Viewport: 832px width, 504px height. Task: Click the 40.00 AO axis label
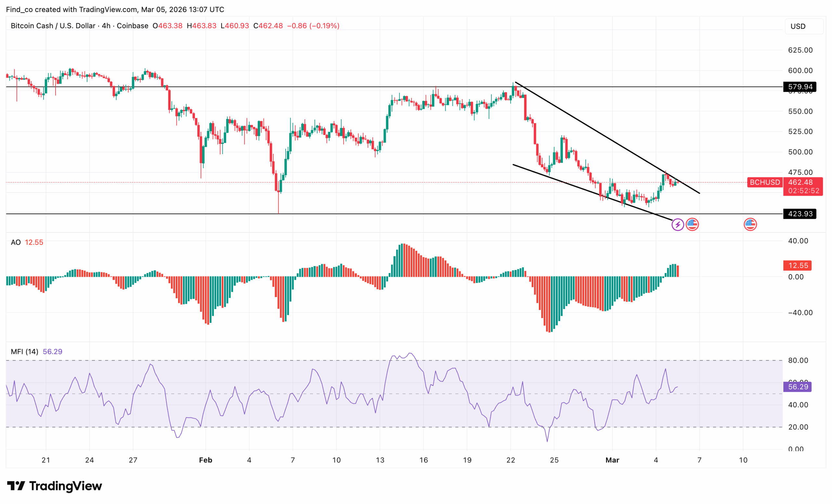[x=798, y=241]
